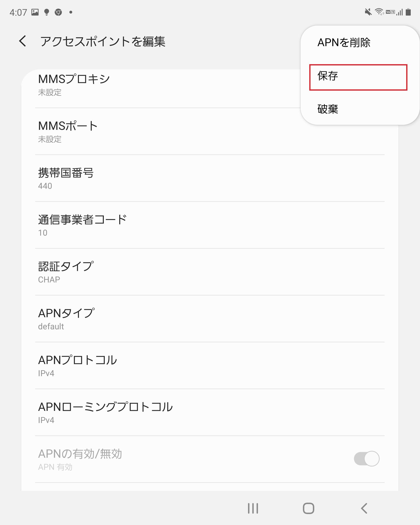Choose APNを削除 in the menu
This screenshot has height=525, width=420.
click(x=344, y=43)
